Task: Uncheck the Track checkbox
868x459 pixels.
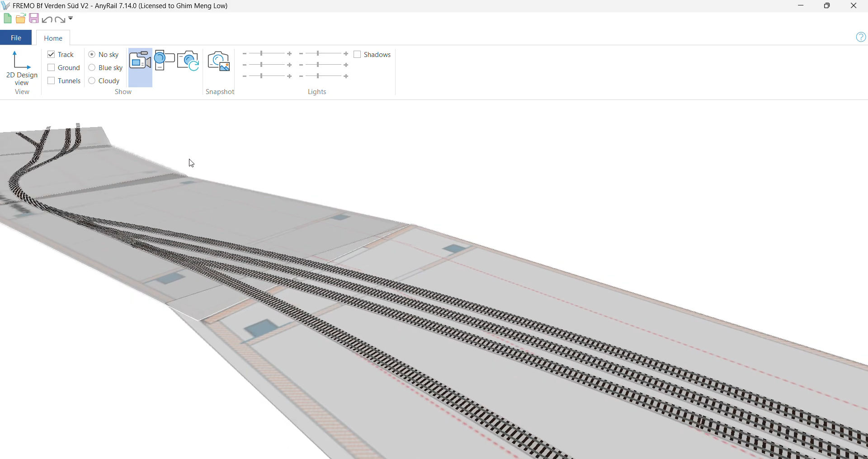Action: coord(51,54)
